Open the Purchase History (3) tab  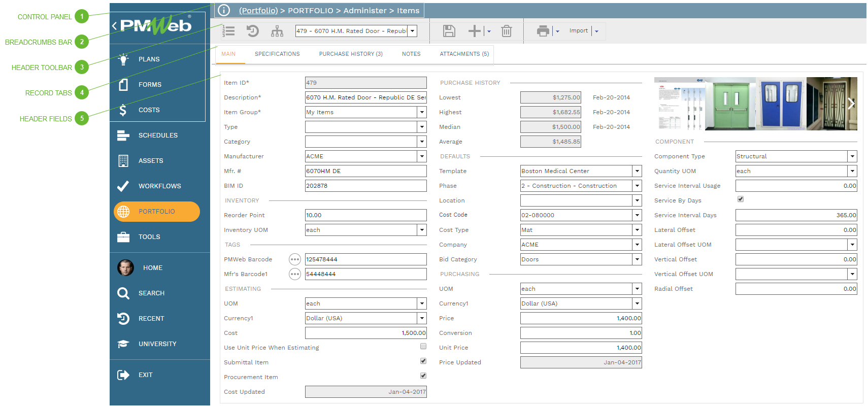(x=351, y=54)
